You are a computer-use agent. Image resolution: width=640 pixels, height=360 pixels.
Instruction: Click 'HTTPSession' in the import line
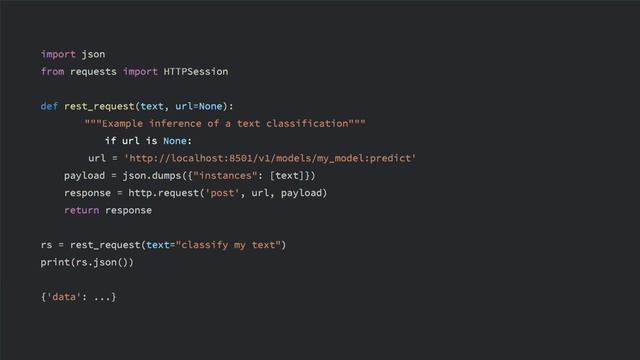pyautogui.click(x=196, y=71)
